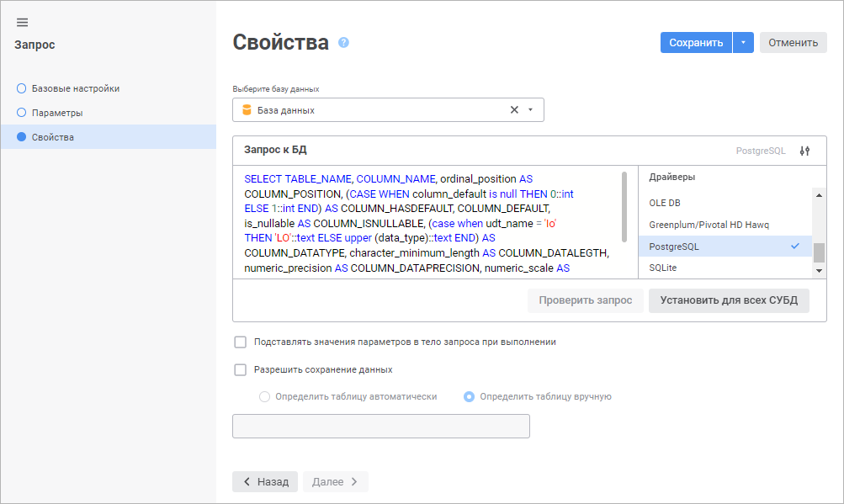Click the Cancel button

click(x=793, y=43)
